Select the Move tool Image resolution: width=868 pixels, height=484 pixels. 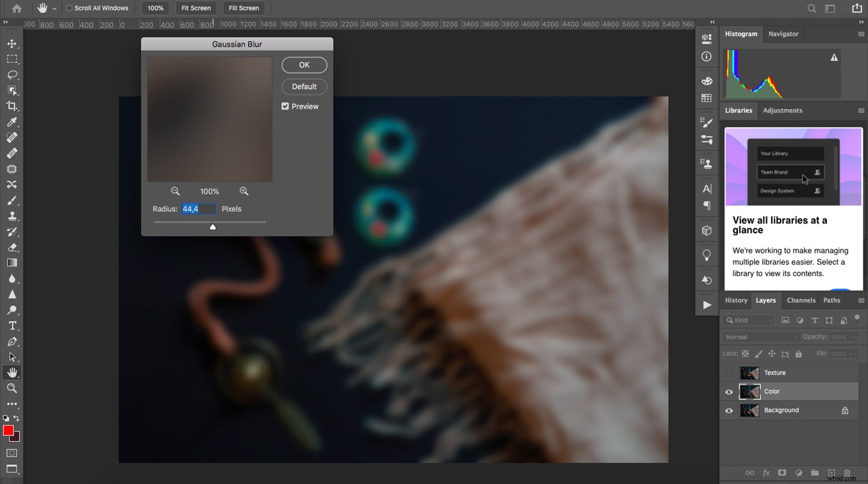pyautogui.click(x=12, y=43)
